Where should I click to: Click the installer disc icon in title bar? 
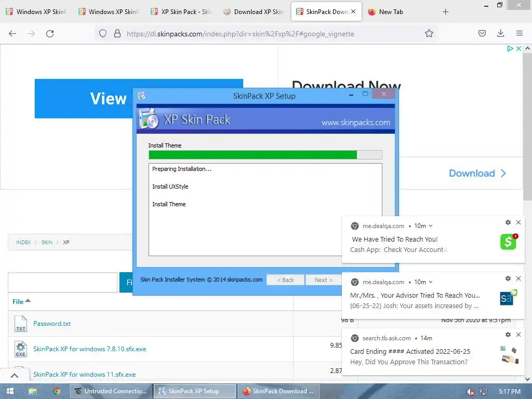pos(142,96)
